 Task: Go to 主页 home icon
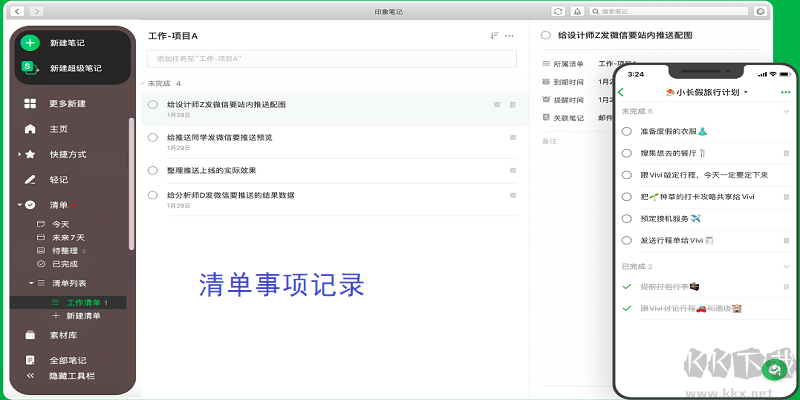tap(30, 129)
